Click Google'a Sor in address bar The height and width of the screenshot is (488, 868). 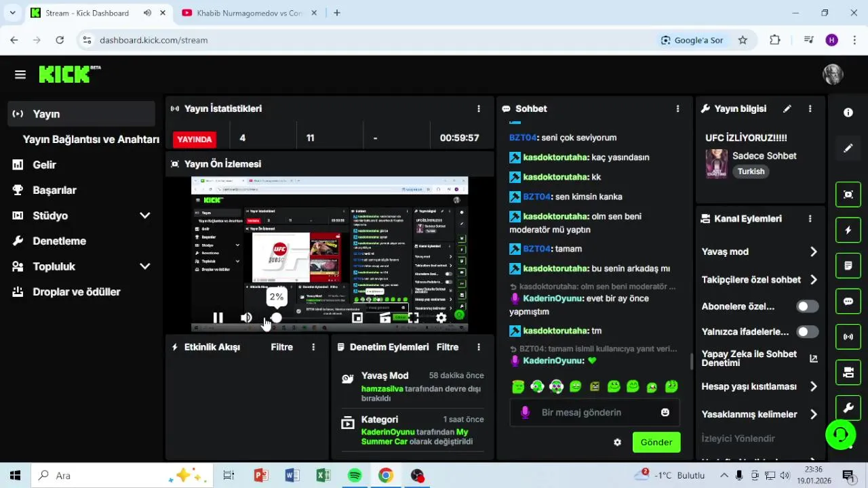click(692, 40)
